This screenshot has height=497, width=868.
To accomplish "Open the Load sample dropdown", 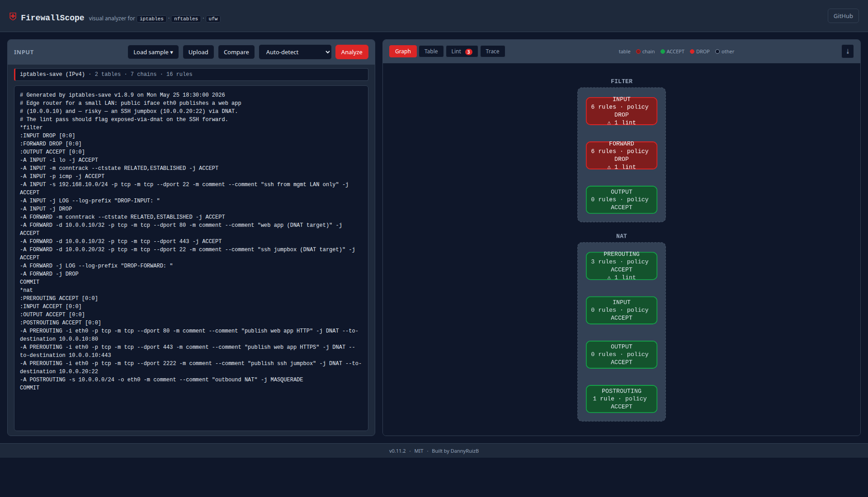I will (153, 52).
